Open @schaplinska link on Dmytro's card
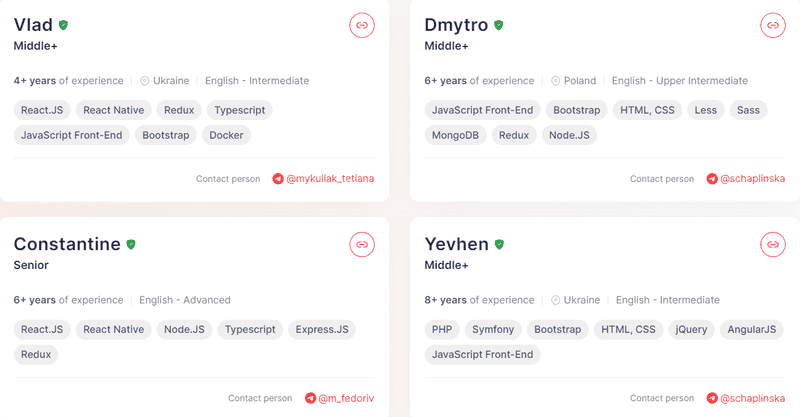Image resolution: width=800 pixels, height=417 pixels. [745, 179]
